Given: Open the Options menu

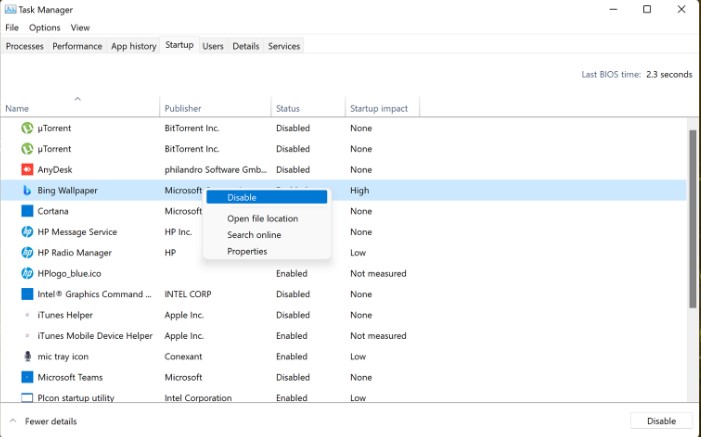Looking at the screenshot, I should [44, 28].
